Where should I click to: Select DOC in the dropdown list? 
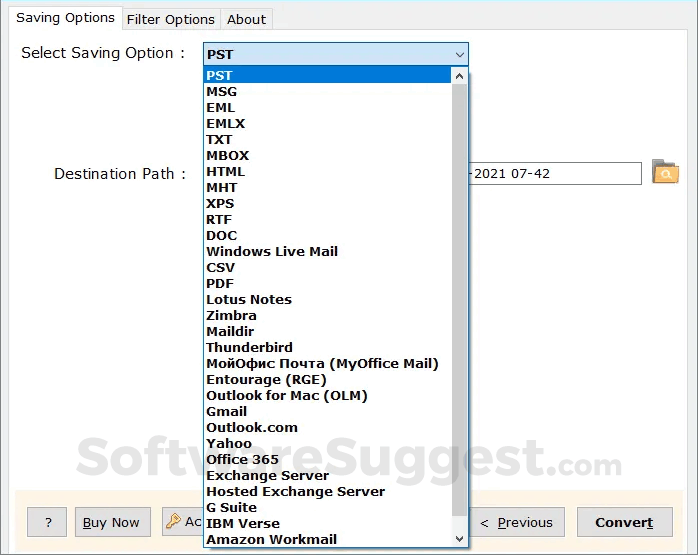click(327, 235)
